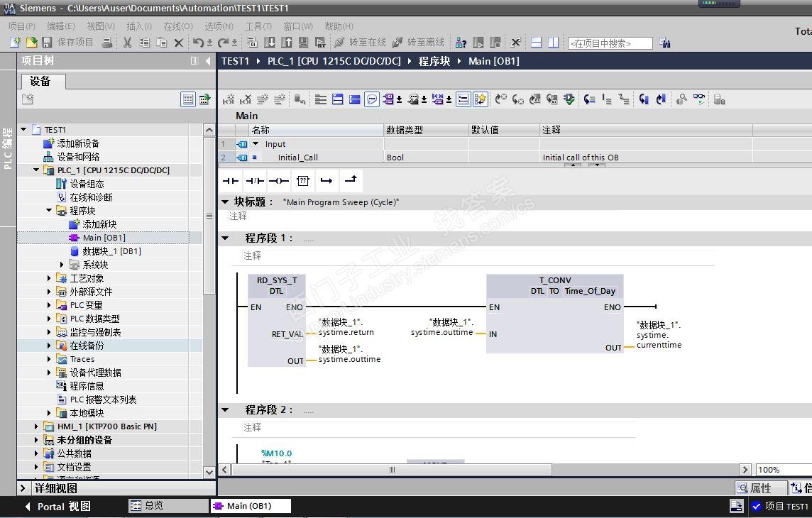Click the Delete X icon in main toolbar
The height and width of the screenshot is (518, 812).
click(179, 43)
